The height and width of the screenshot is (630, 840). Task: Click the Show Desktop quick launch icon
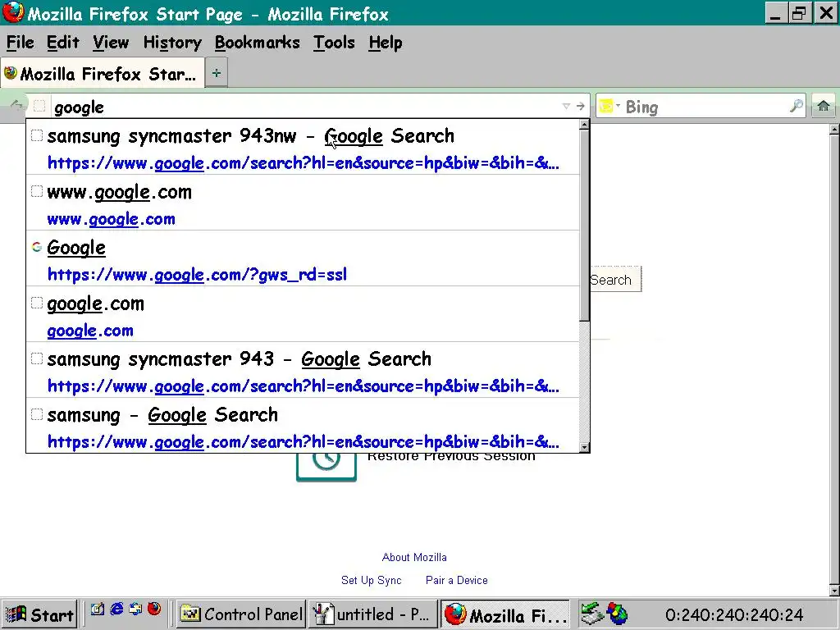coord(97,609)
